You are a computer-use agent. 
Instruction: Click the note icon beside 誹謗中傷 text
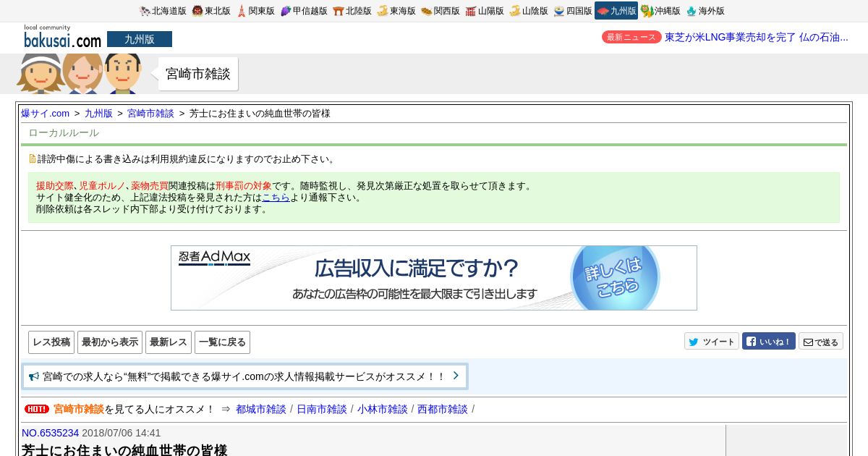33,159
